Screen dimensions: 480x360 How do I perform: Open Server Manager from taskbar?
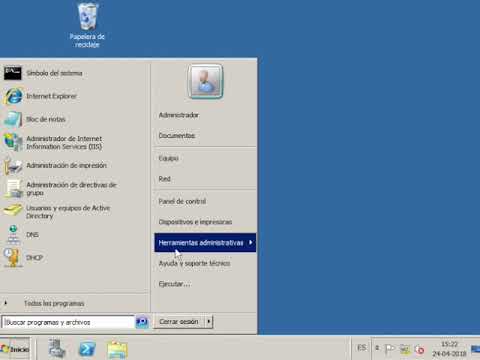click(57, 348)
